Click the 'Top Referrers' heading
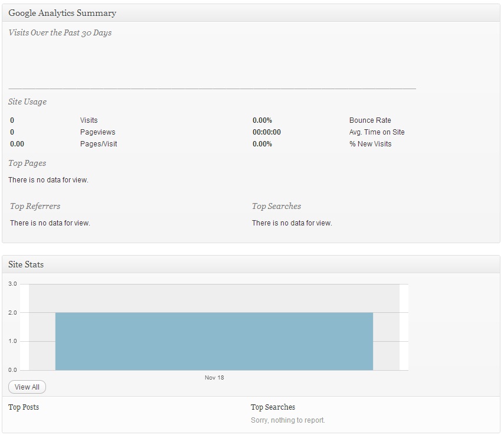Screen dimensions: 504x438 (x=35, y=206)
